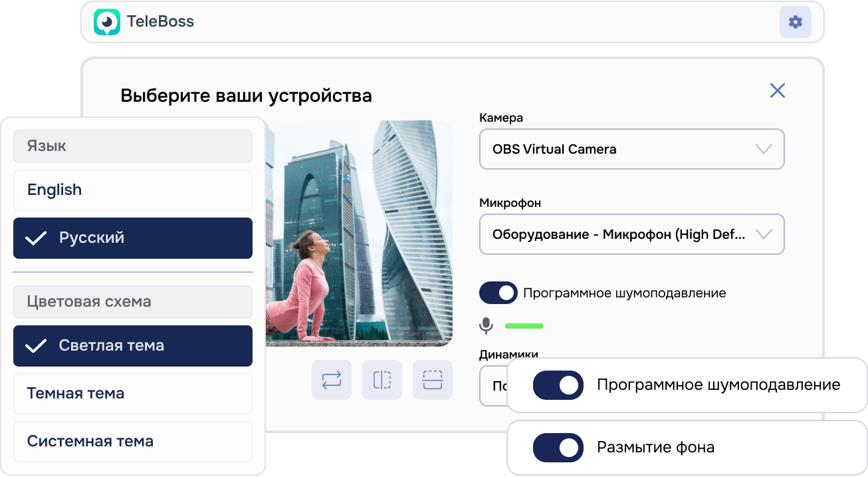
Task: Open the settings gear
Action: click(795, 21)
